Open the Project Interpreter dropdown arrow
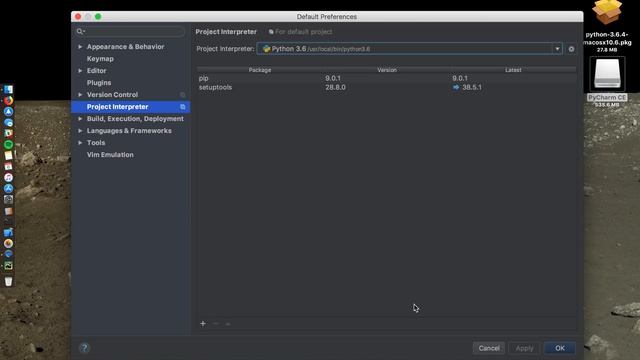 [x=557, y=49]
